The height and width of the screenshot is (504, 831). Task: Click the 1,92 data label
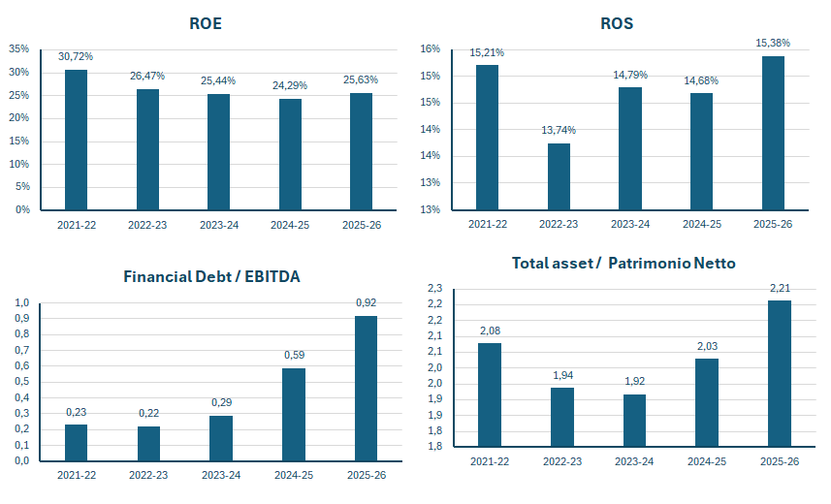tap(634, 381)
